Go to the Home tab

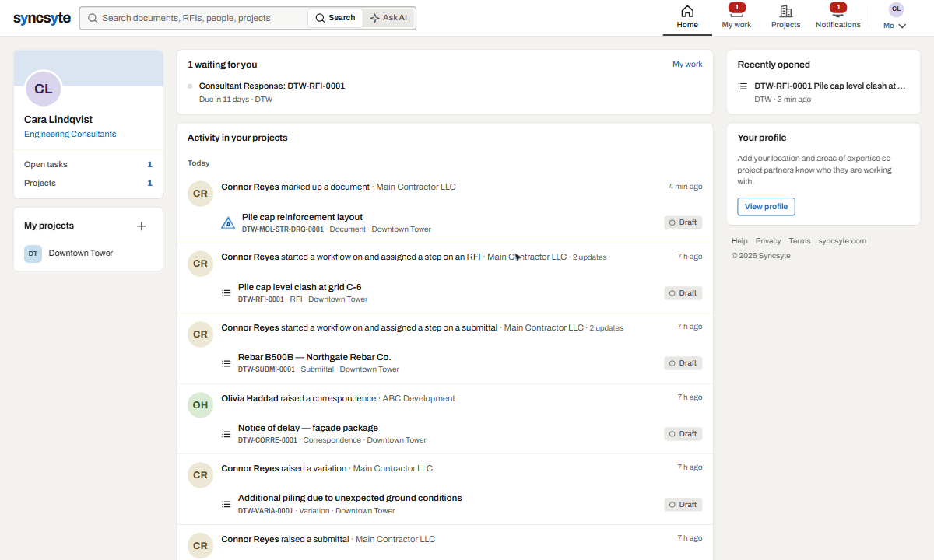687,18
